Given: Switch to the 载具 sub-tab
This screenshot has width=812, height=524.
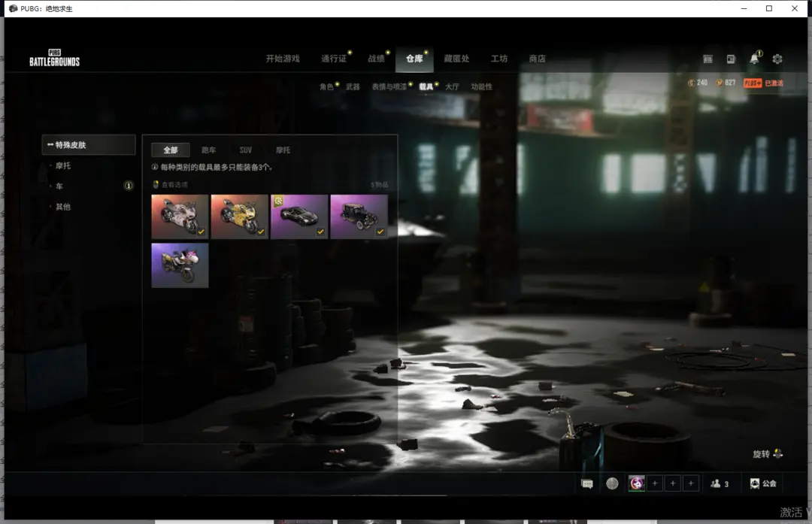Looking at the screenshot, I should click(x=426, y=86).
